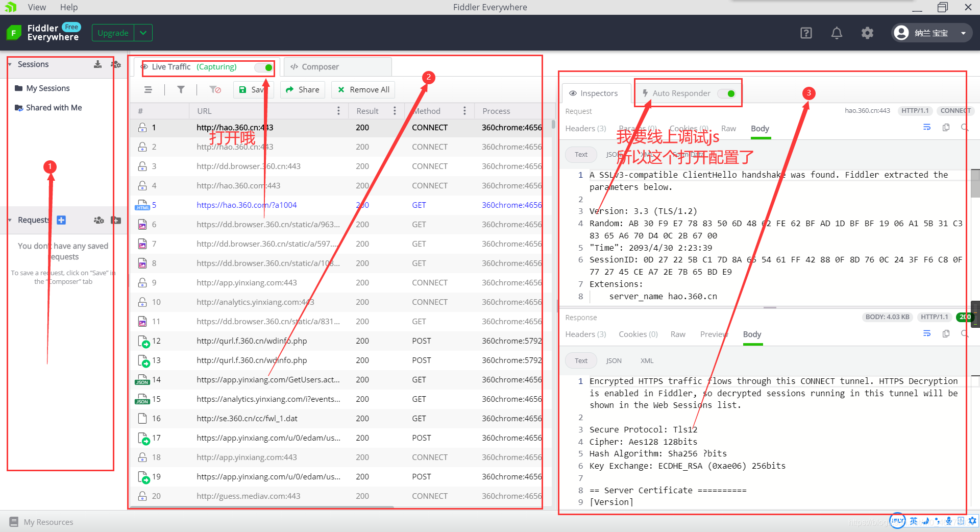Click the share requests people icon
Image resolution: width=980 pixels, height=532 pixels.
coord(99,220)
